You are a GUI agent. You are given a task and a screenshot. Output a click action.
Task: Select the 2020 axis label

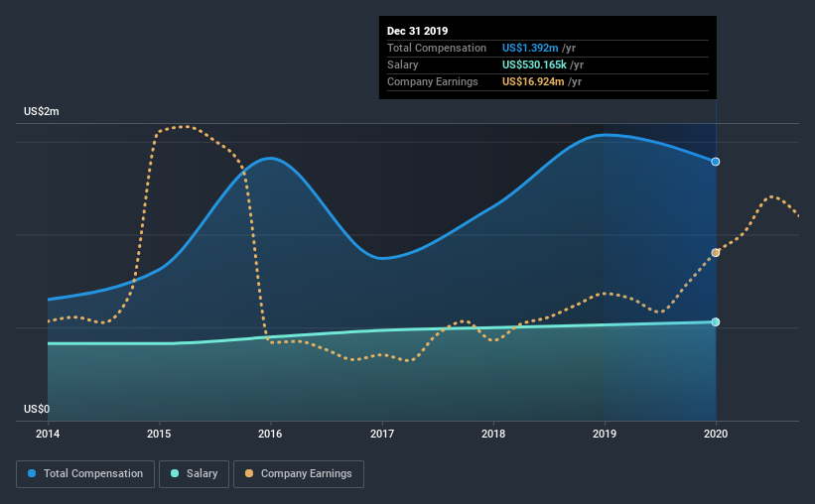[716, 434]
